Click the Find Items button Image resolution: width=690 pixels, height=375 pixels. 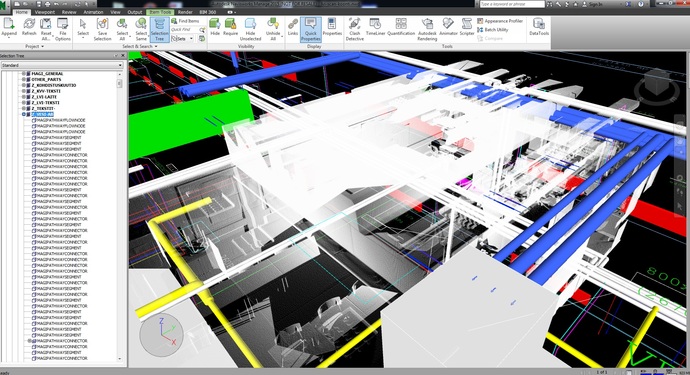185,21
